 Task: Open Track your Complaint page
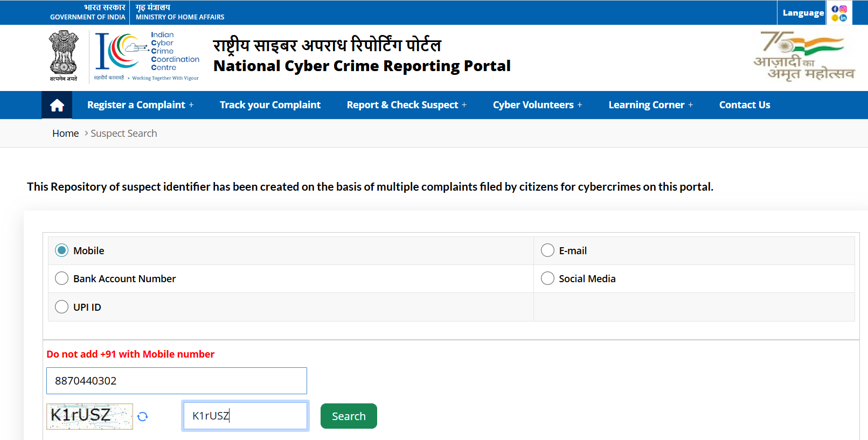click(270, 105)
